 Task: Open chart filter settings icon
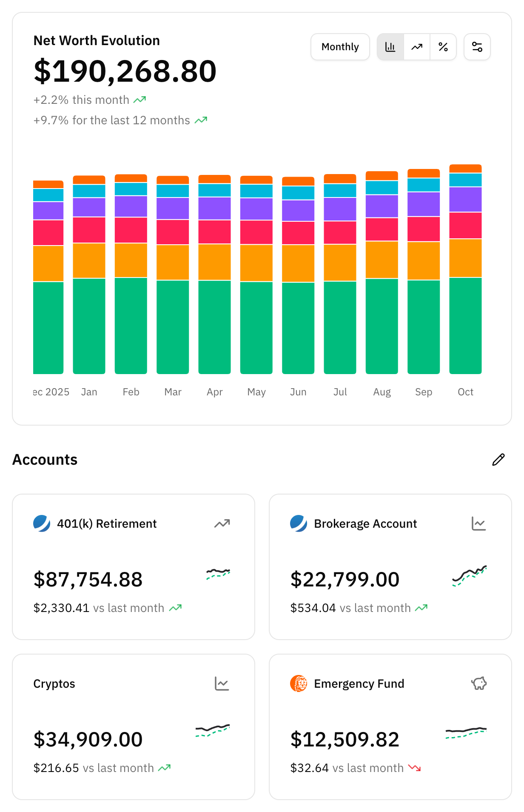[x=477, y=47]
